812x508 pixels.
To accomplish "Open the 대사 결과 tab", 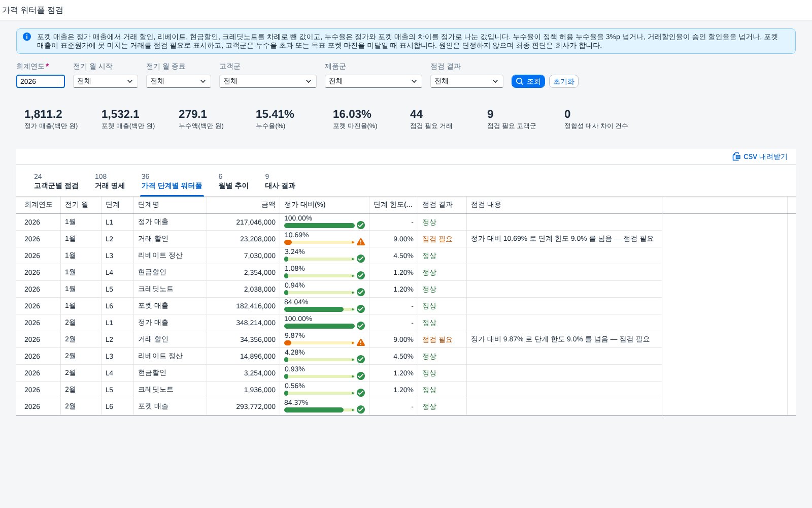I will (280, 181).
